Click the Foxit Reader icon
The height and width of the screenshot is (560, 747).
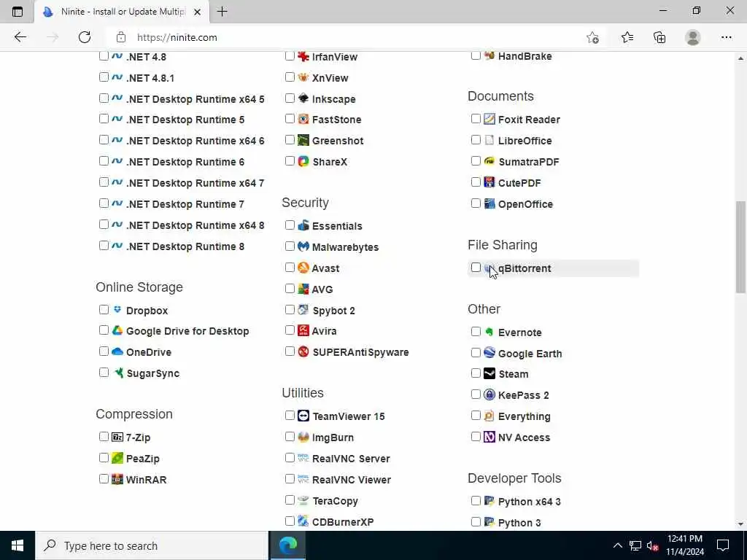tap(489, 119)
